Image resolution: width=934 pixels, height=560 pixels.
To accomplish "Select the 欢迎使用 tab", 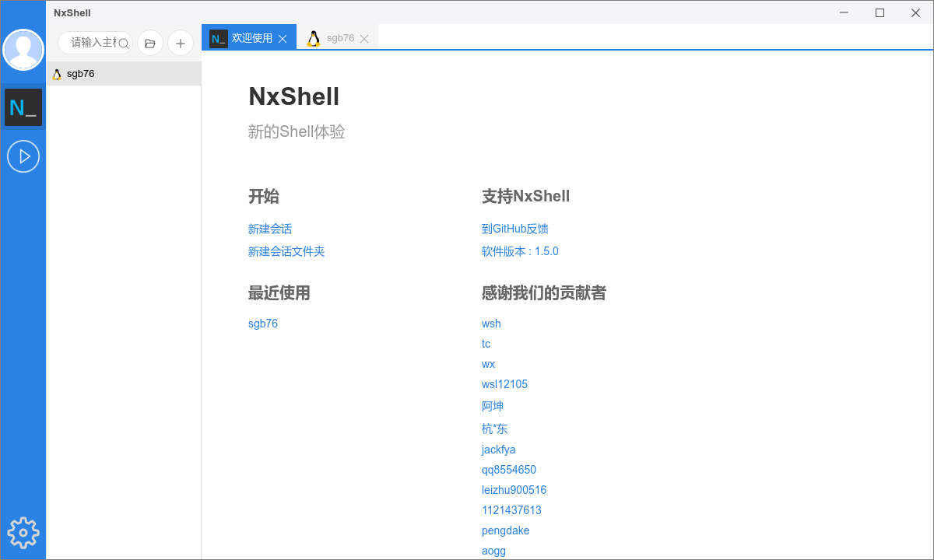I will click(251, 38).
